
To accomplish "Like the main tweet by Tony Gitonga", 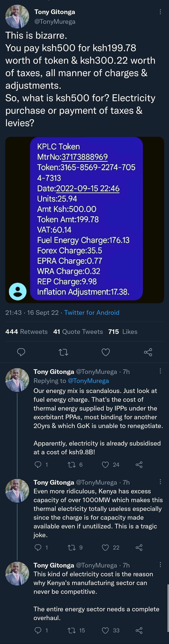I will click(x=106, y=352).
